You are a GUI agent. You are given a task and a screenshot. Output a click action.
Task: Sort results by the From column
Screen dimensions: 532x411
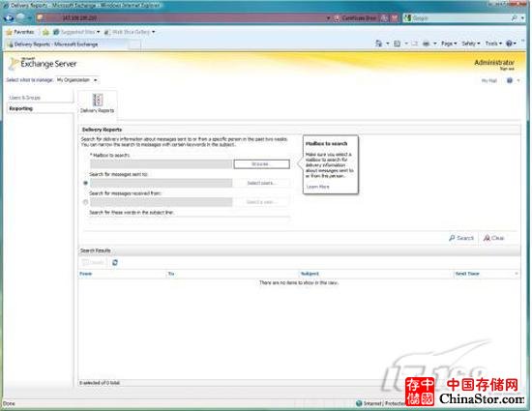point(122,274)
